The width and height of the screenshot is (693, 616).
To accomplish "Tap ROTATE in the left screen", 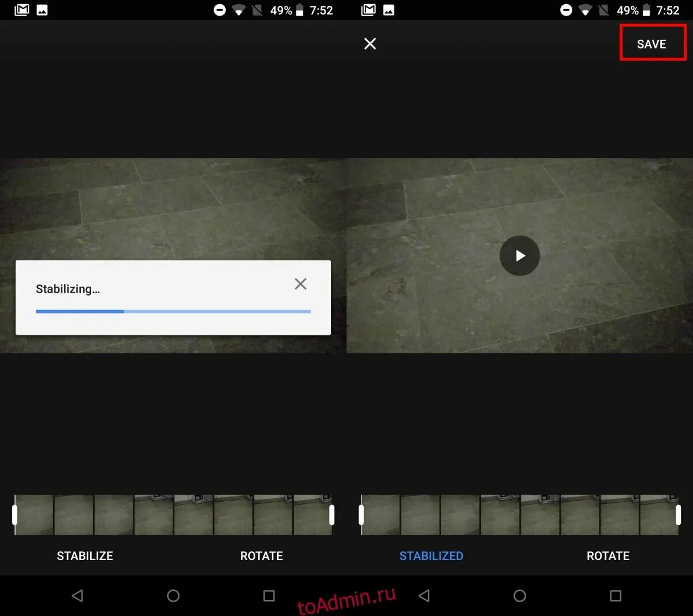I will click(262, 556).
